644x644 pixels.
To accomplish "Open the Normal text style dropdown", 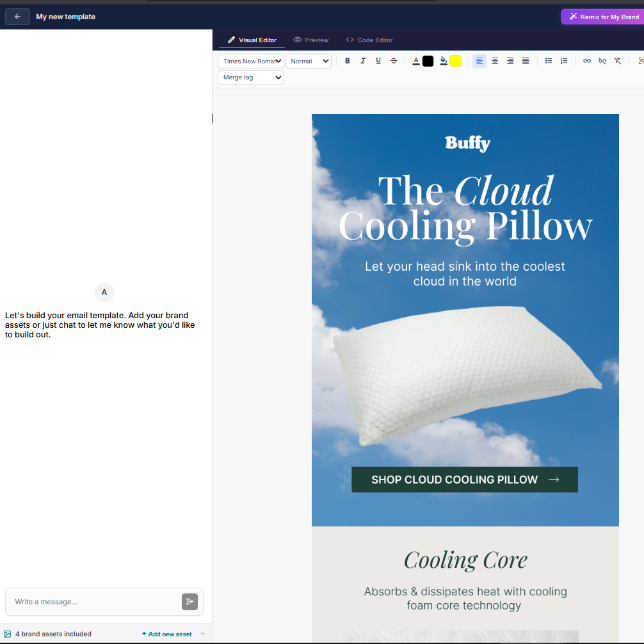I will point(309,61).
